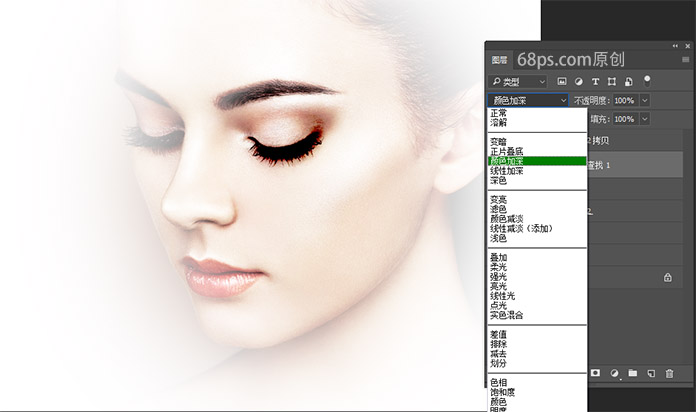
Task: Toggle layer filtering switch on or off
Action: tap(647, 81)
